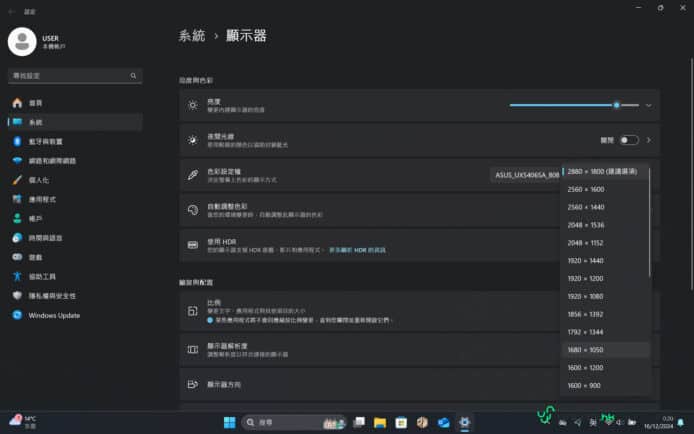
Task: Open the ASUS color profile dropdown
Action: (x=526, y=175)
